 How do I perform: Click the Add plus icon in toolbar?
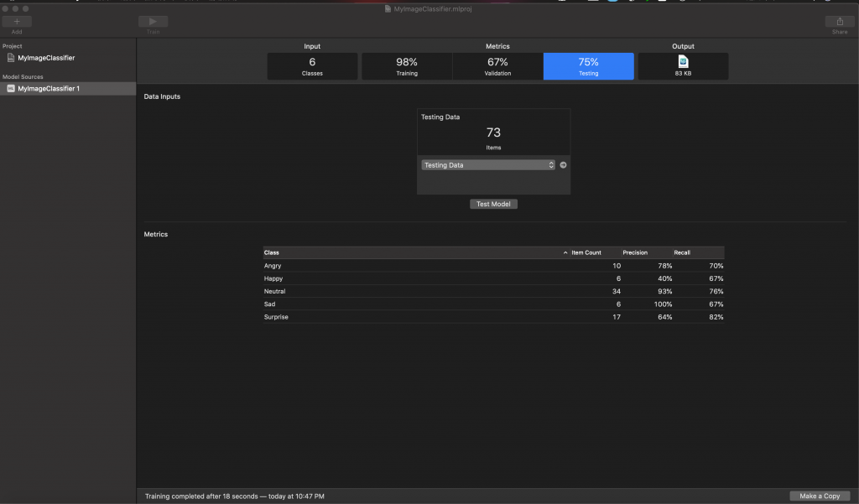tap(17, 21)
